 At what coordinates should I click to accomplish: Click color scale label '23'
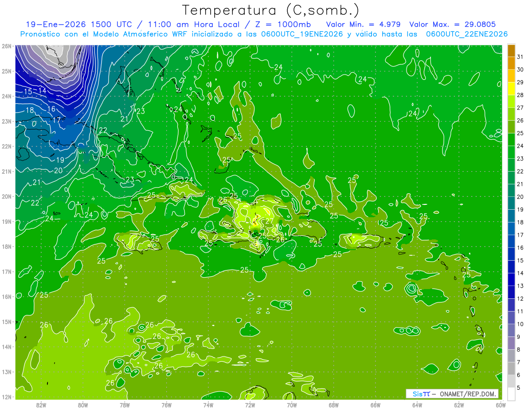tap(520, 159)
